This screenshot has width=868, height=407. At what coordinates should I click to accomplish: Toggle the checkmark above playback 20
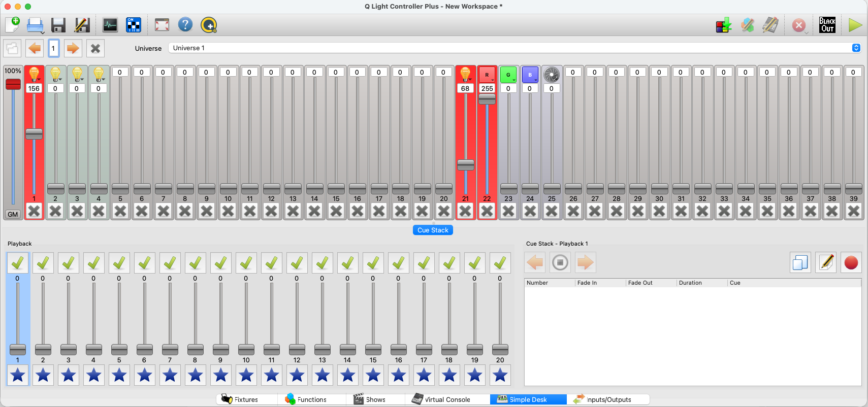(500, 263)
